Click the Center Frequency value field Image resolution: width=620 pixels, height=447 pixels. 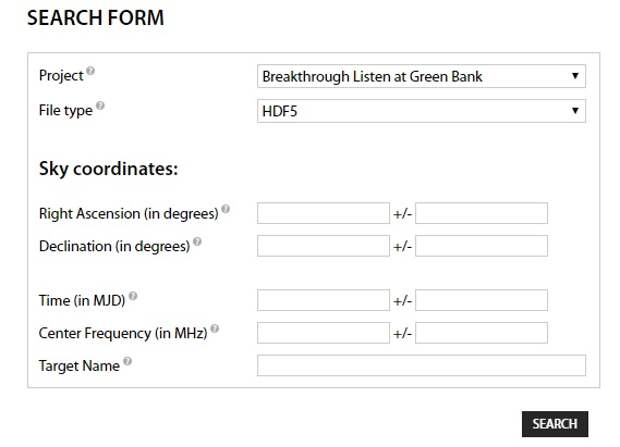[323, 333]
